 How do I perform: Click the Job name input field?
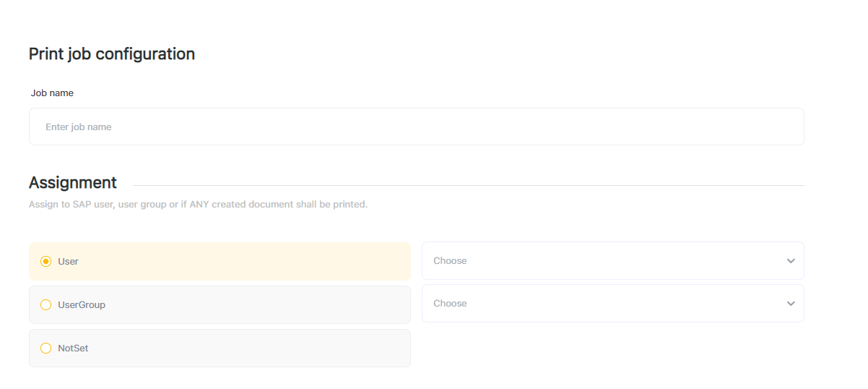(x=416, y=127)
